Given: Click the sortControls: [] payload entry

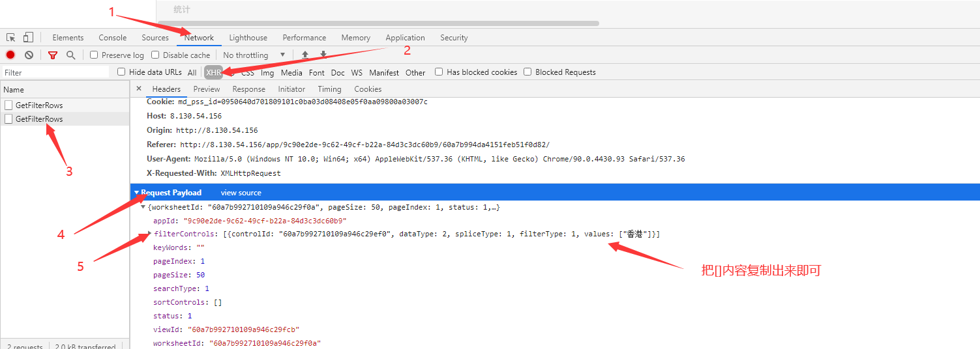Looking at the screenshot, I should click(188, 302).
